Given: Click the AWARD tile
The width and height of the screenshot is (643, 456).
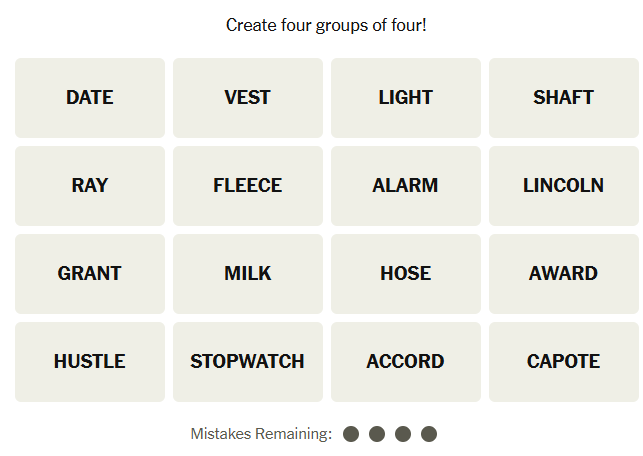Looking at the screenshot, I should pyautogui.click(x=564, y=274).
